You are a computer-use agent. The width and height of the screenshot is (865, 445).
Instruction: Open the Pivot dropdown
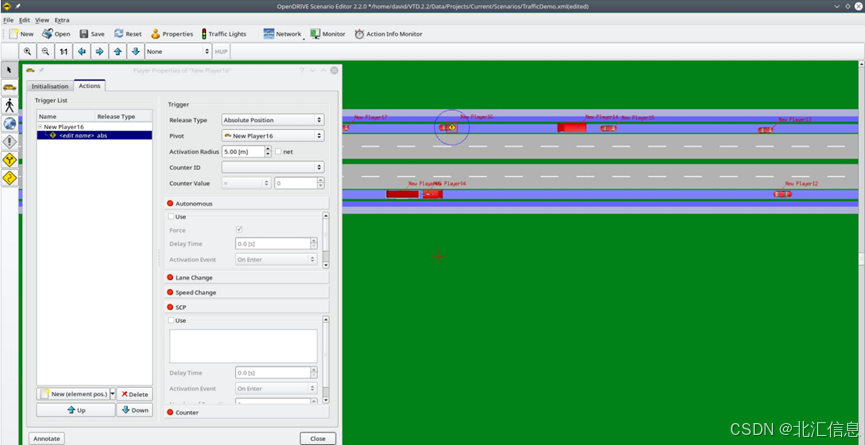tap(273, 135)
